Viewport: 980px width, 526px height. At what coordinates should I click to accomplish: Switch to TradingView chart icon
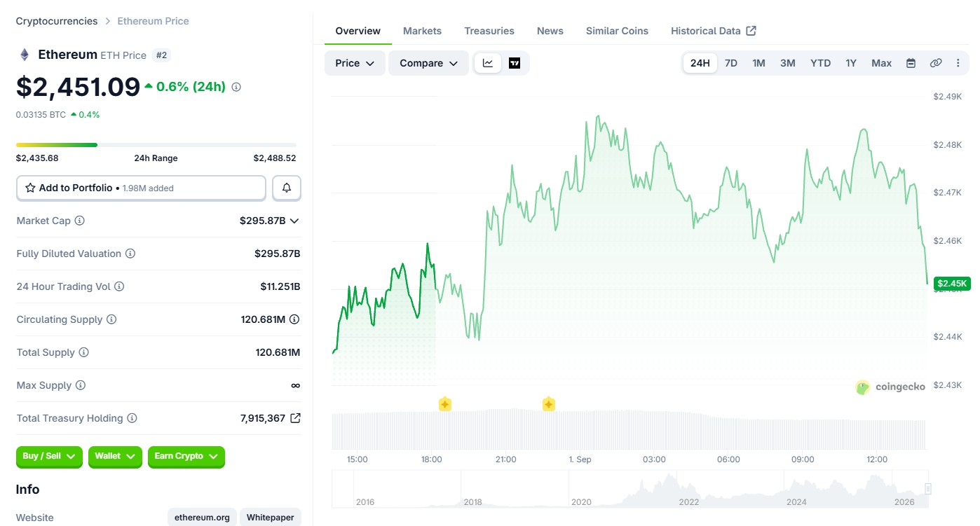(515, 63)
